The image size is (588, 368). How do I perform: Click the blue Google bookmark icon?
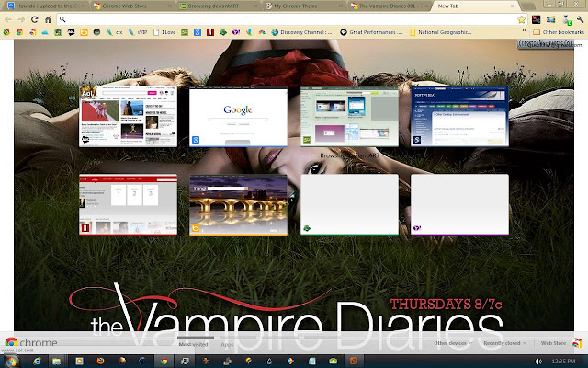tap(198, 32)
